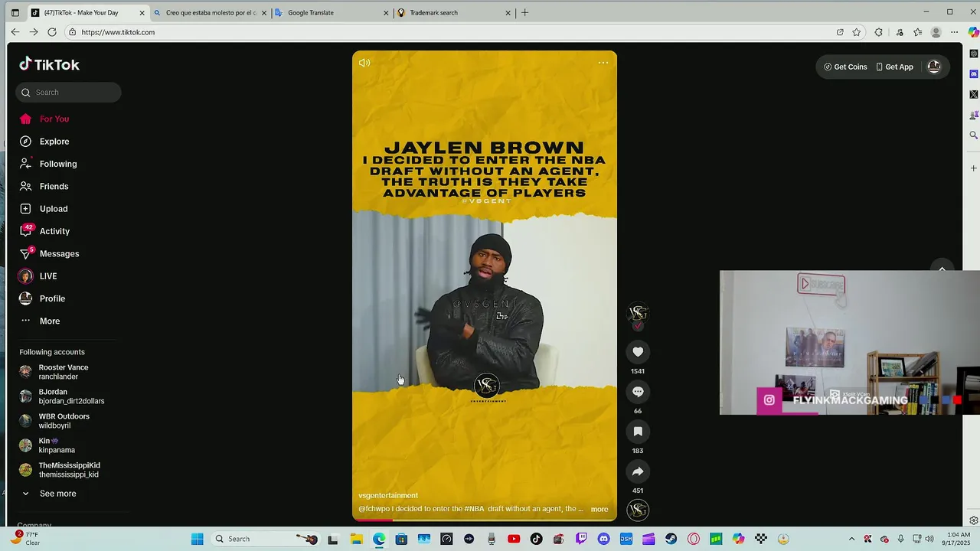The width and height of the screenshot is (980, 551).
Task: Click the TikTok search field
Action: [68, 93]
